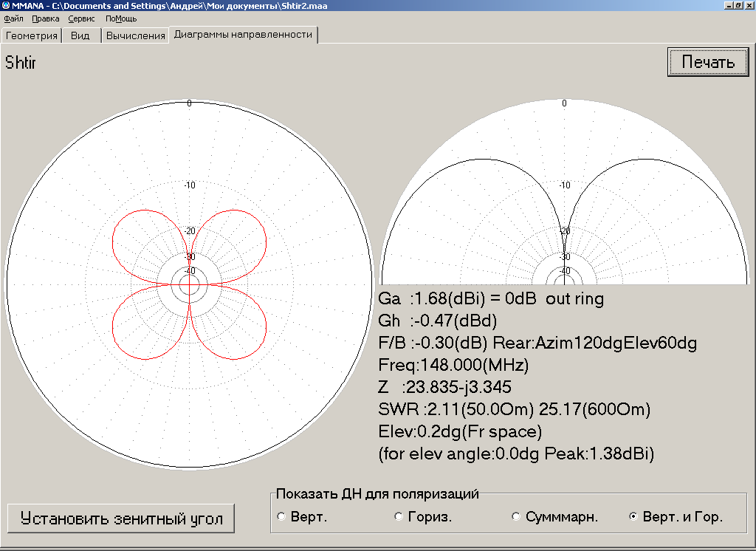Image resolution: width=756 pixels, height=551 pixels.
Task: Click the Печать button
Action: (x=708, y=62)
